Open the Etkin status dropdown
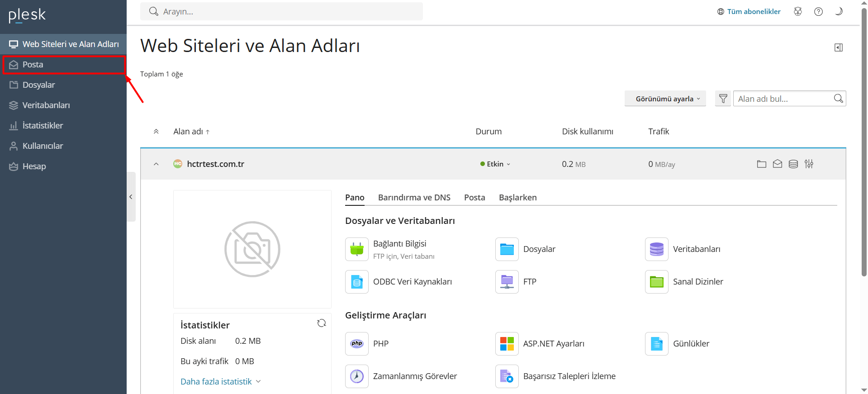 tap(495, 164)
